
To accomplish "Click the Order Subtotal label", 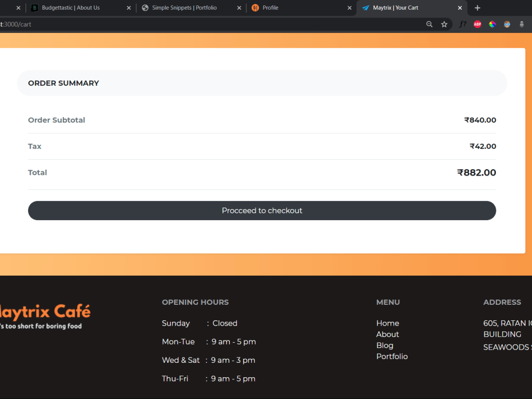I will 56,120.
